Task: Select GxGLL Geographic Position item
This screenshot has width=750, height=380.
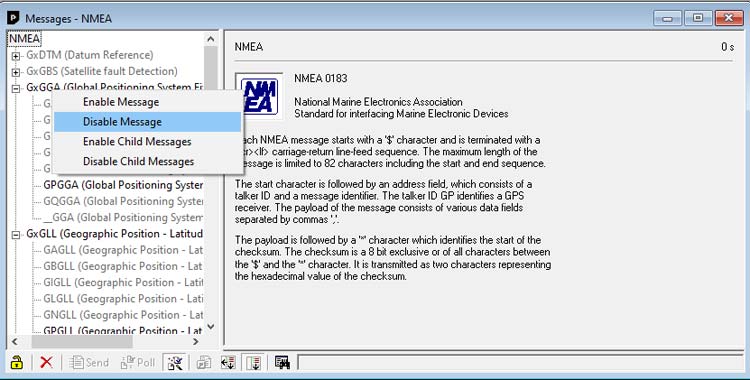Action: click(x=115, y=234)
